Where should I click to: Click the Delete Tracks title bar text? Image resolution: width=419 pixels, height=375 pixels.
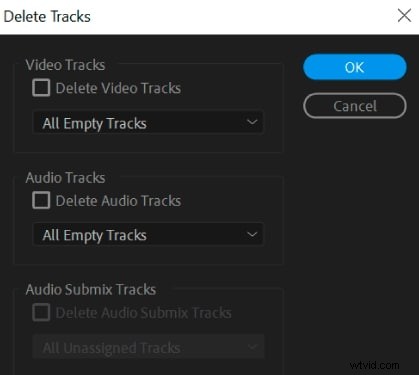[47, 16]
